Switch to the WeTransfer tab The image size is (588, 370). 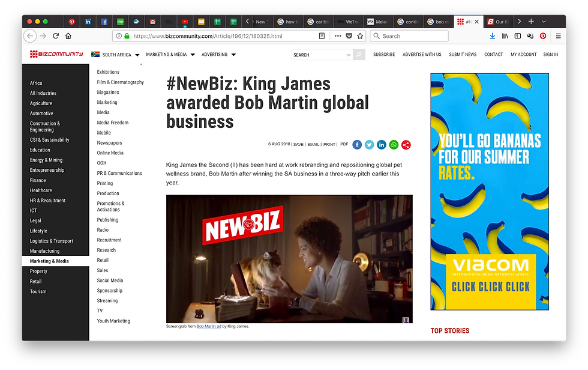349,22
